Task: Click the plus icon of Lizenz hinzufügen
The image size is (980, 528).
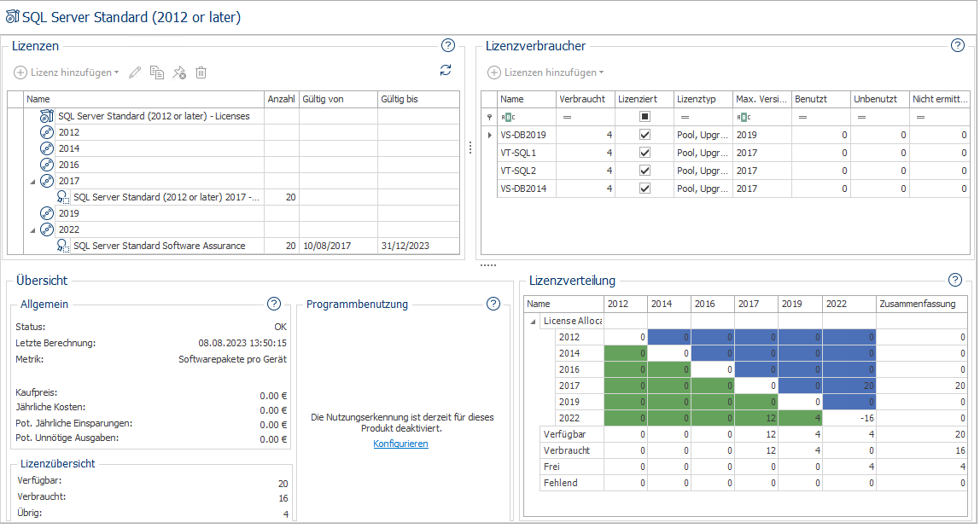Action: tap(20, 73)
